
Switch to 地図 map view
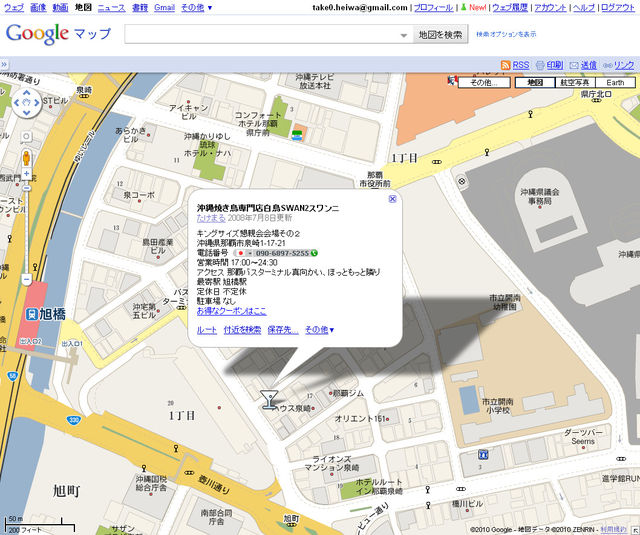[x=535, y=82]
